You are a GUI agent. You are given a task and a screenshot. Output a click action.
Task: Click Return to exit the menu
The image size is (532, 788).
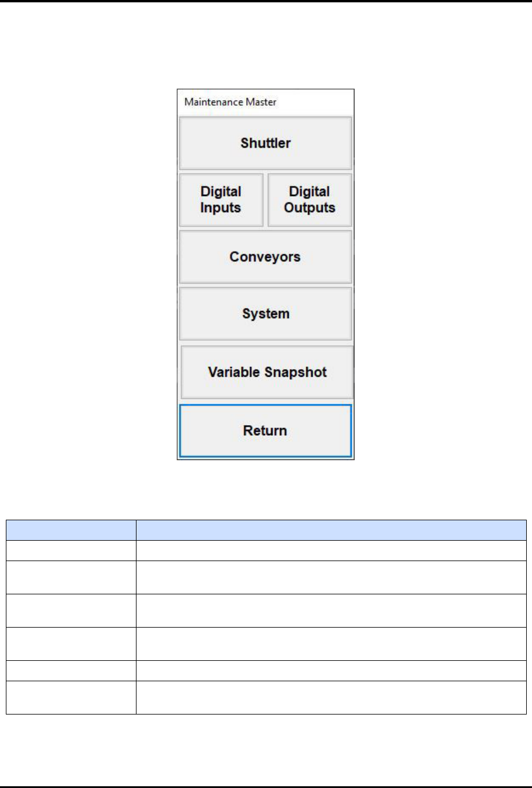(265, 430)
